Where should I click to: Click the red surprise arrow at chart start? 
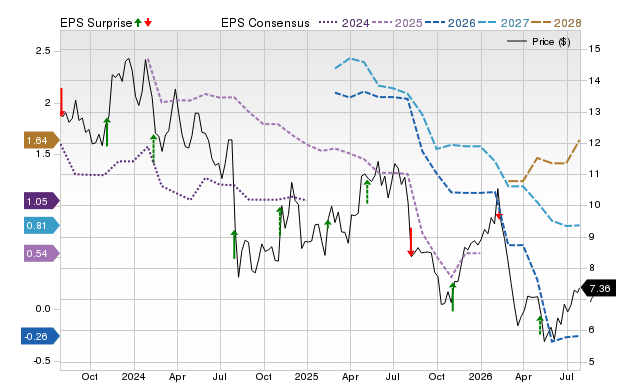62,102
